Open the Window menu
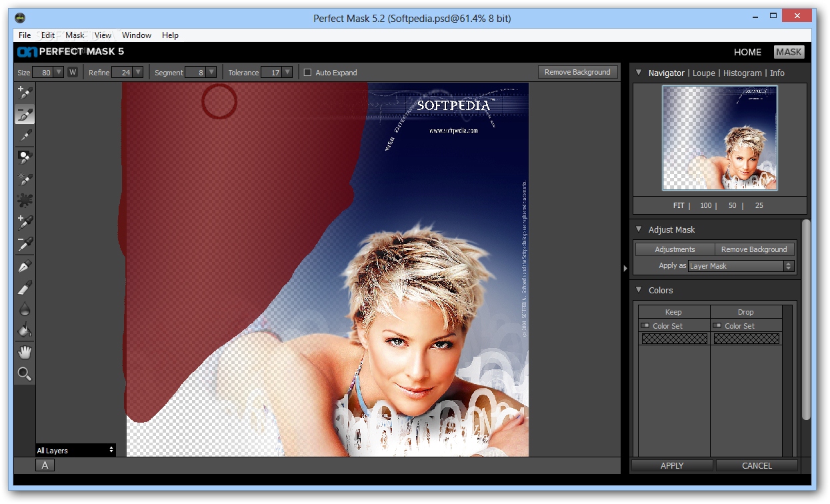The image size is (830, 504). [x=137, y=35]
